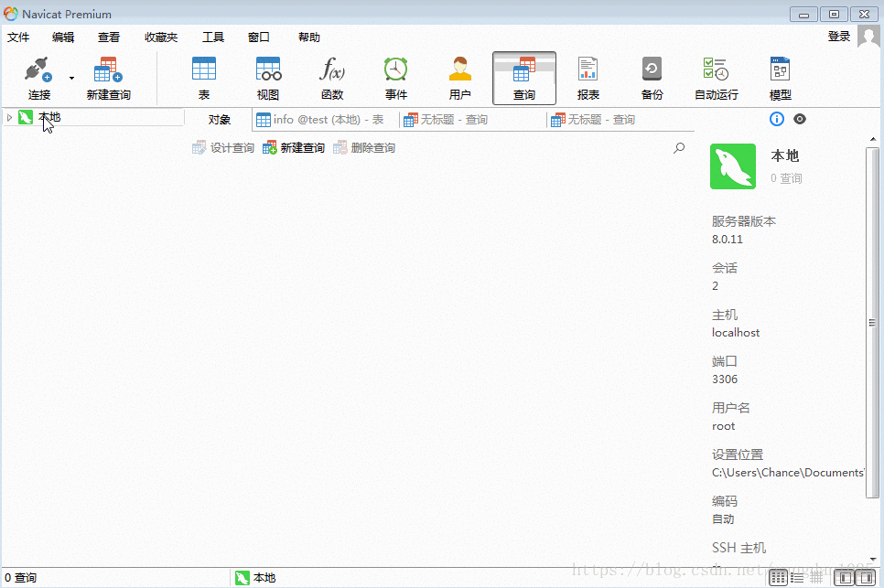
Task: Toggle the hide-panel eye icon
Action: click(800, 119)
